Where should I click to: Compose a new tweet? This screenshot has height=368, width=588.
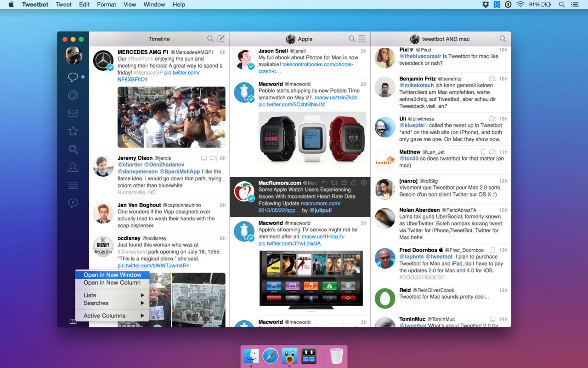(221, 39)
